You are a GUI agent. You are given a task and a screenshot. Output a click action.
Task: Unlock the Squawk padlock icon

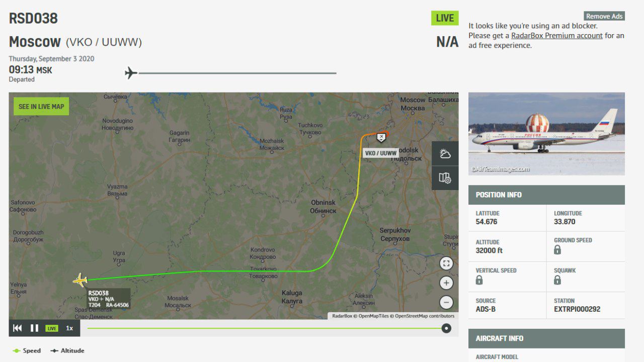[x=557, y=280]
